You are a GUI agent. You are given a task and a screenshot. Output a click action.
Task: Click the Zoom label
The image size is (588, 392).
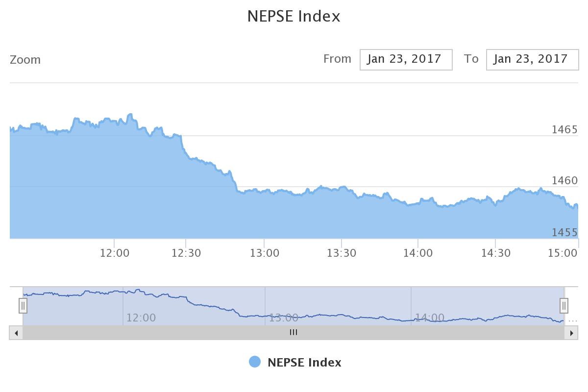(25, 60)
